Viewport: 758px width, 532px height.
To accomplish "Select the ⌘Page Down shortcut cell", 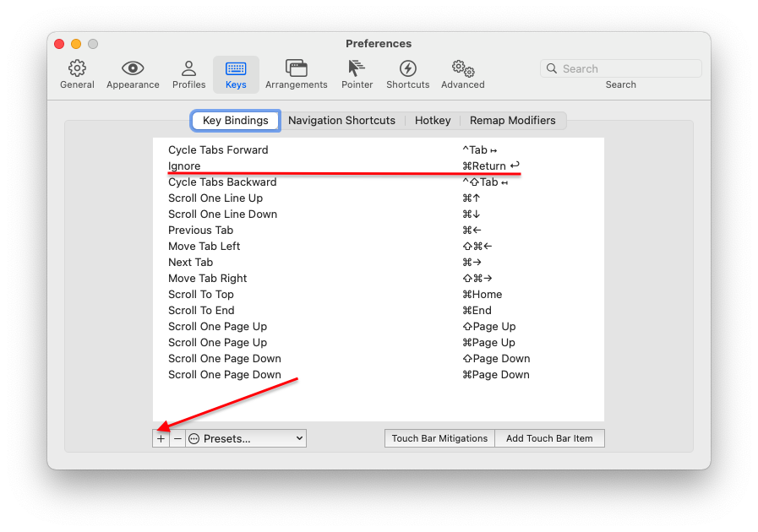I will pos(495,374).
